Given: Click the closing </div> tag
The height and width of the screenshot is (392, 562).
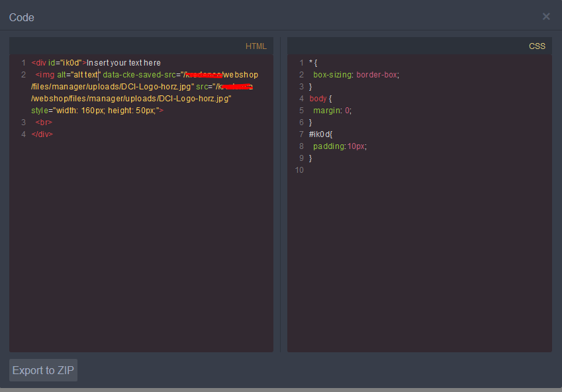Looking at the screenshot, I should [42, 134].
